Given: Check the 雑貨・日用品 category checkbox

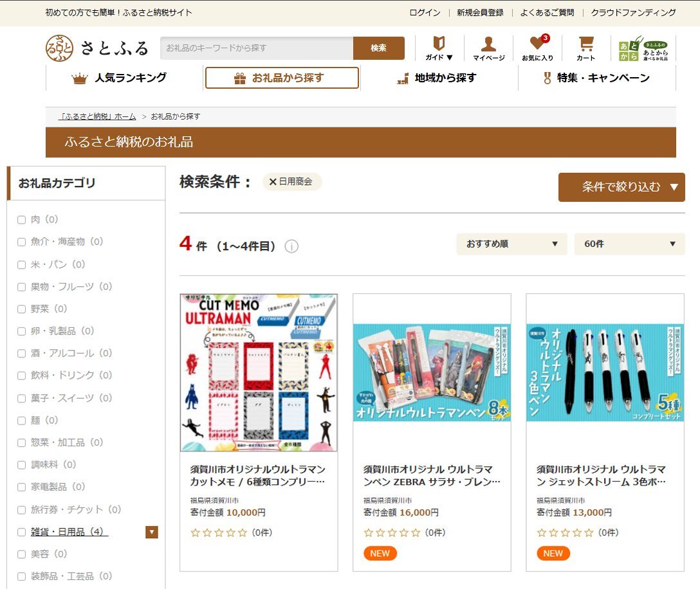Looking at the screenshot, I should [21, 532].
